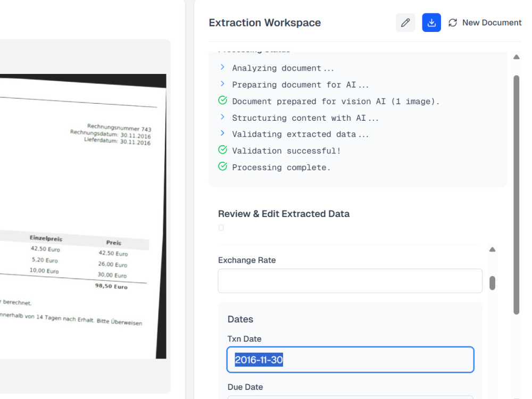Click into the Exchange Rate input field
Screen dimensions: 532x399
click(350, 281)
